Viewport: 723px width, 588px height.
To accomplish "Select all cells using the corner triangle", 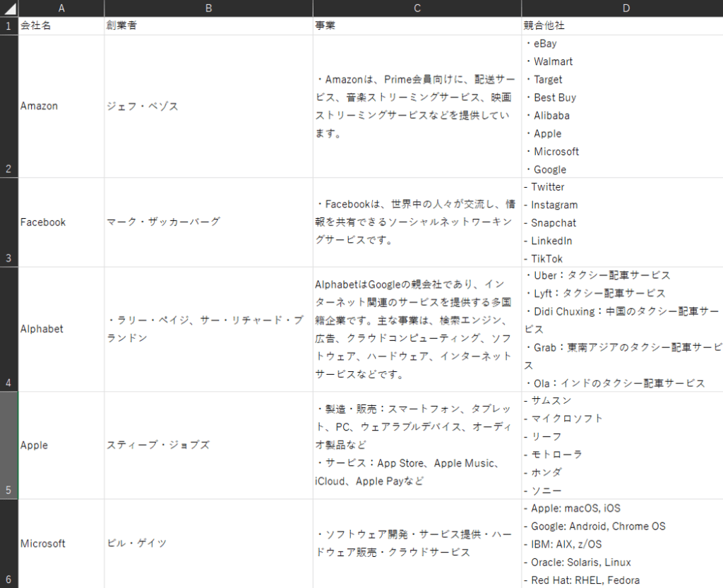I will click(8, 8).
